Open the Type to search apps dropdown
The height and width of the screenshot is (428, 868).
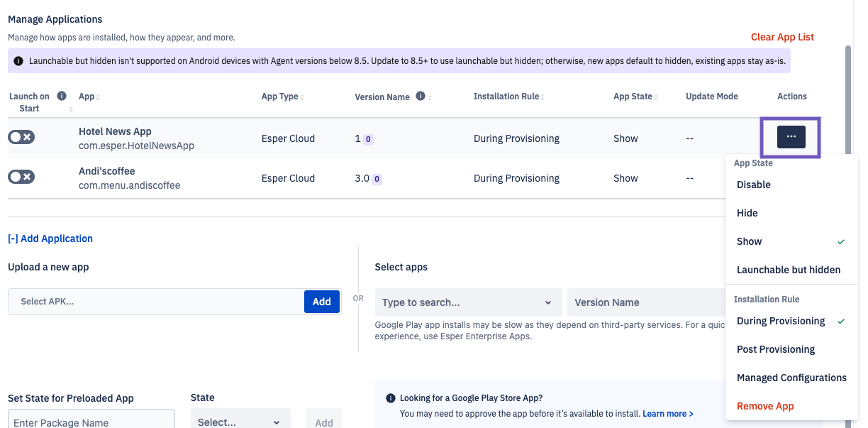(468, 302)
